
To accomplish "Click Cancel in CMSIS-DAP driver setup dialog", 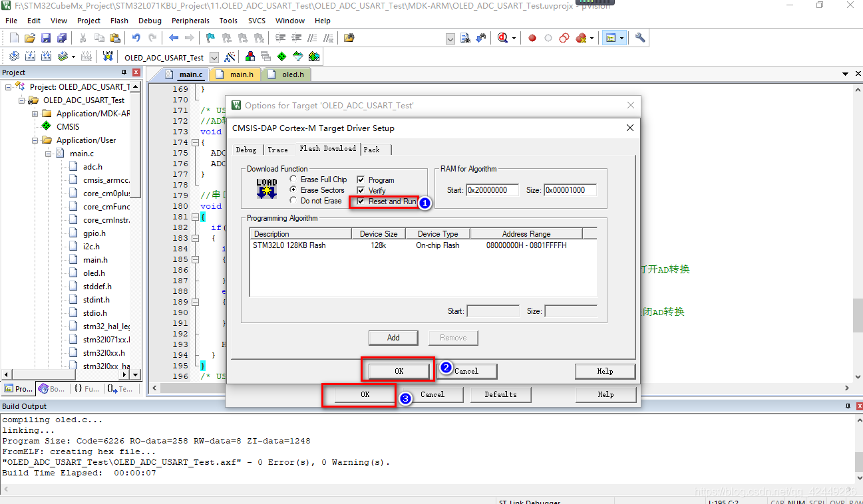I will pos(466,371).
